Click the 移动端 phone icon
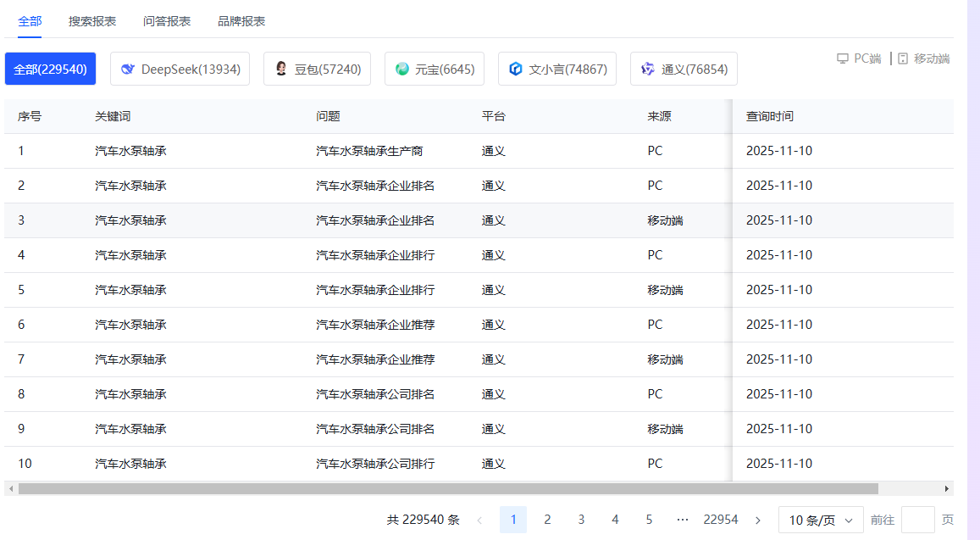Screen dimensions: 980x540 coord(903,58)
